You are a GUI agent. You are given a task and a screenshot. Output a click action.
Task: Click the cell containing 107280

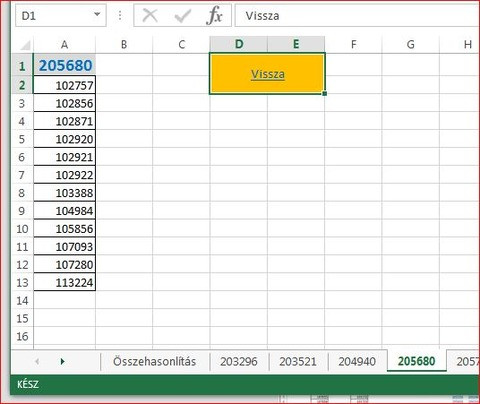(x=65, y=265)
